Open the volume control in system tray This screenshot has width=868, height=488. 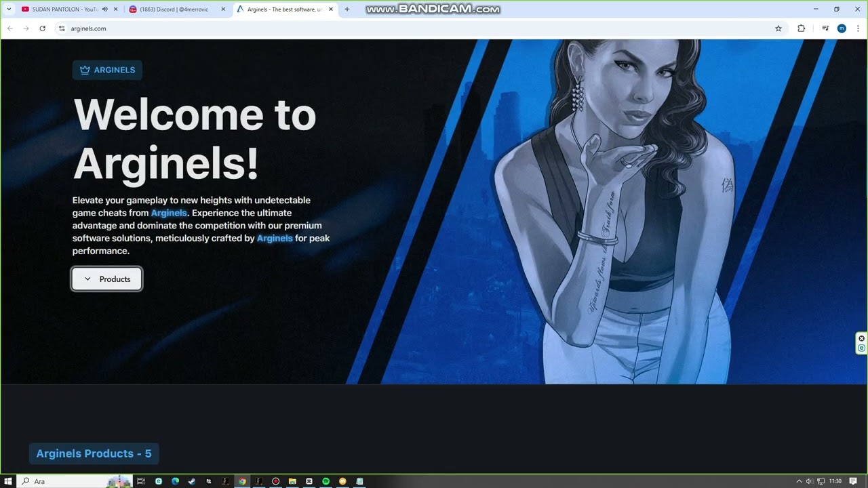pos(809,481)
